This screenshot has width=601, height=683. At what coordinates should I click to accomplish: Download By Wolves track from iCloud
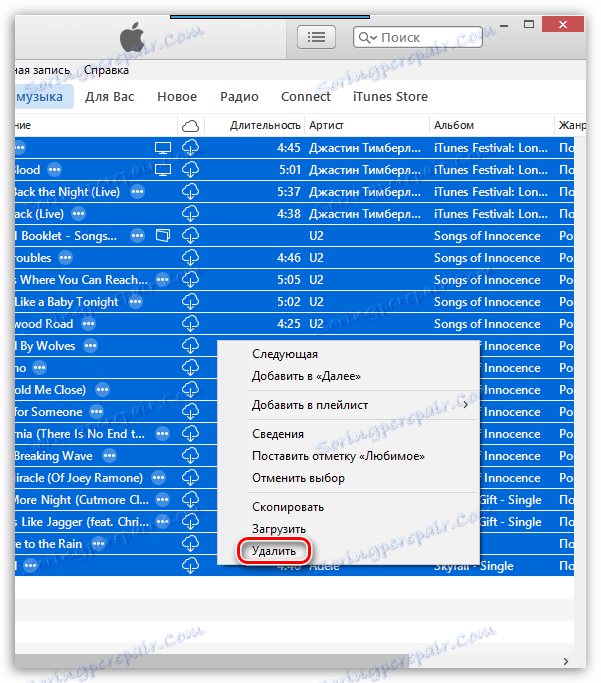point(190,346)
